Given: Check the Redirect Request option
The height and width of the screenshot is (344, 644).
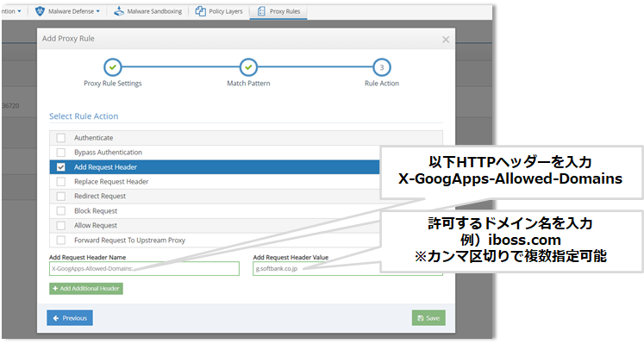Looking at the screenshot, I should [x=61, y=197].
